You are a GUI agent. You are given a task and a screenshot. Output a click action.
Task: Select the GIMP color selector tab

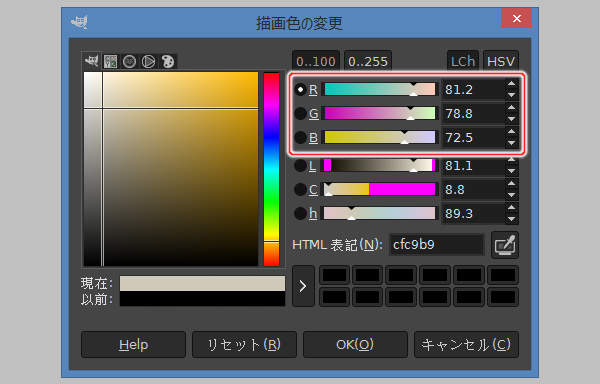click(91, 61)
